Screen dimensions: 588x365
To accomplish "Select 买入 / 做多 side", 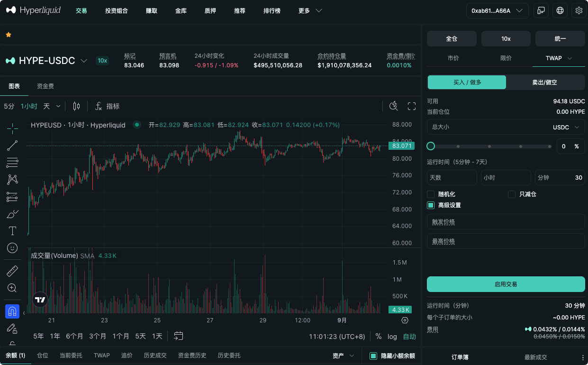I will (x=467, y=82).
